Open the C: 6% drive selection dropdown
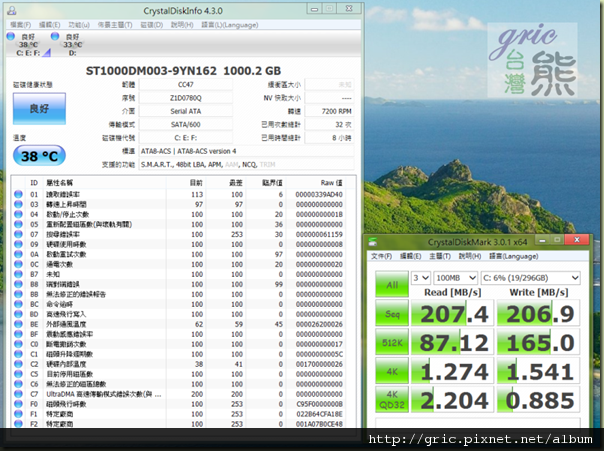Screen dimensions: 604x451 tap(530, 278)
